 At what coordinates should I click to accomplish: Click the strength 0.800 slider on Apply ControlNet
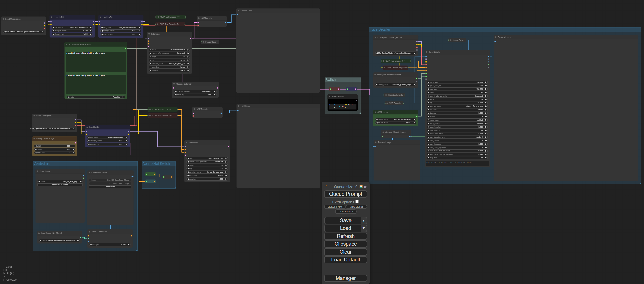(x=110, y=245)
